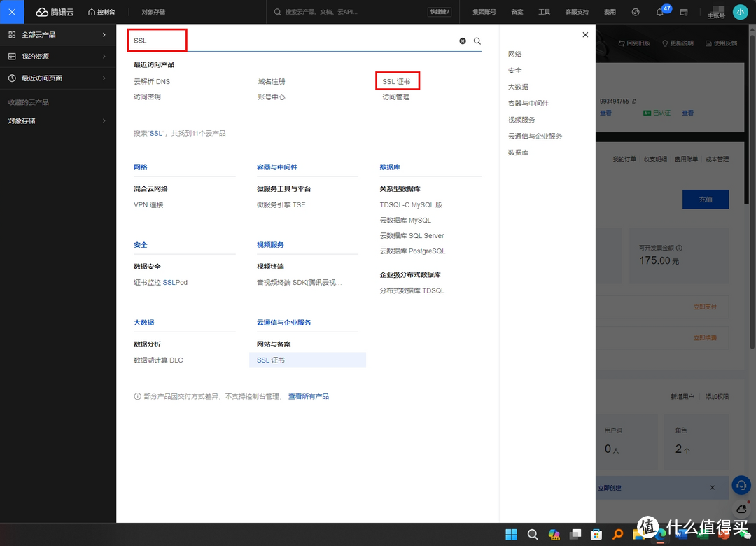756x546 pixels.
Task: Open the customer service headset button
Action: pyautogui.click(x=741, y=484)
